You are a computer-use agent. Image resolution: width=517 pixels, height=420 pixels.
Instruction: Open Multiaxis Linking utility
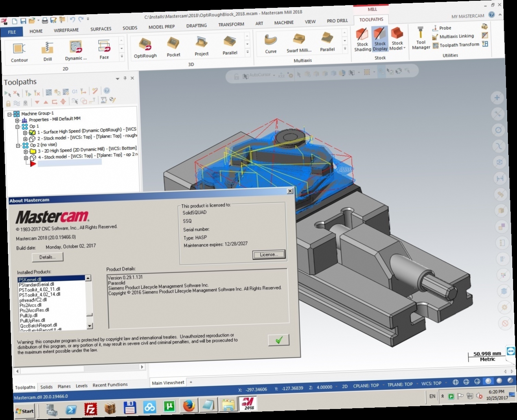453,37
